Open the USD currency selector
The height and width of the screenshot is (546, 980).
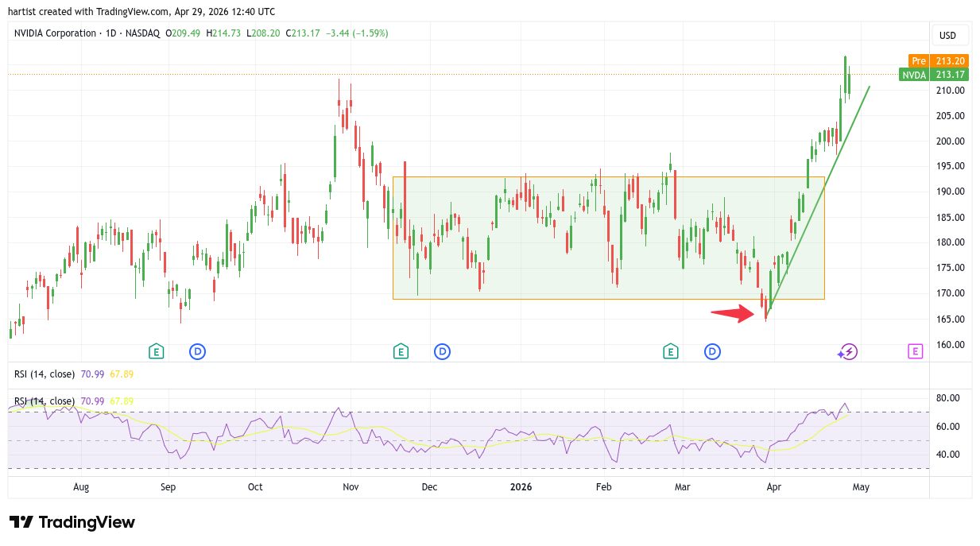(x=947, y=35)
